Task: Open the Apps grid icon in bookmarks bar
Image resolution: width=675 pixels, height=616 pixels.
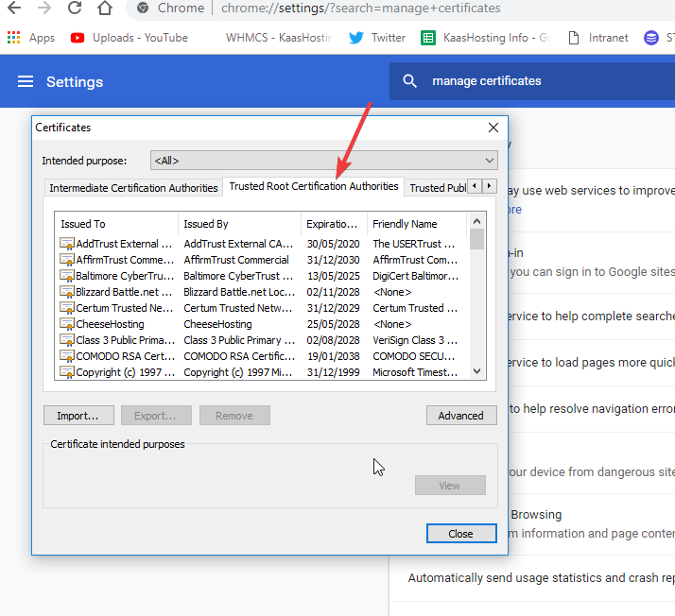Action: click(14, 38)
